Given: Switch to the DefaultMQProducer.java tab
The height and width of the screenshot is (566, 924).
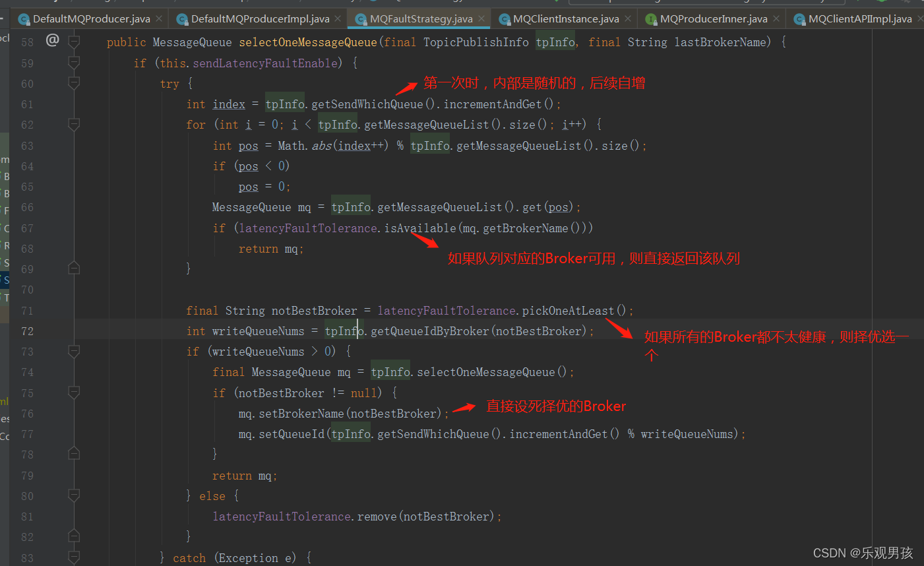Looking at the screenshot, I should tap(91, 18).
